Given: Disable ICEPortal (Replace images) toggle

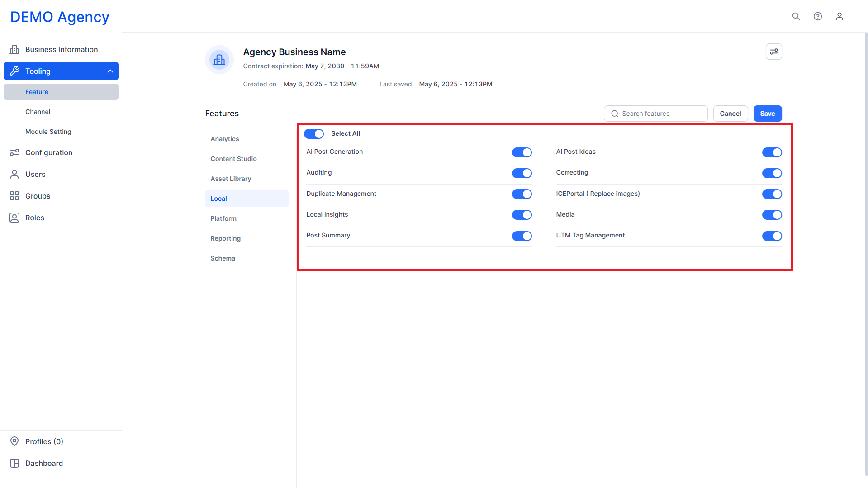Looking at the screenshot, I should click(772, 194).
